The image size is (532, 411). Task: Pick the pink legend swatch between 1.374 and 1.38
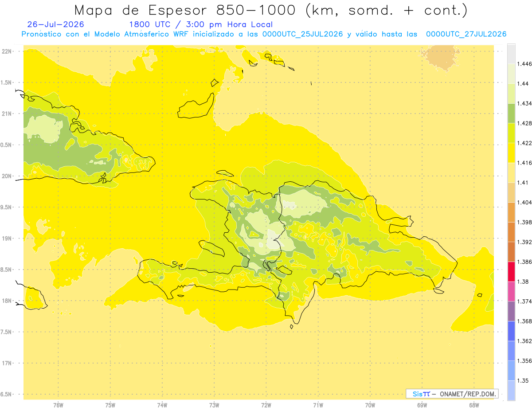tap(511, 291)
